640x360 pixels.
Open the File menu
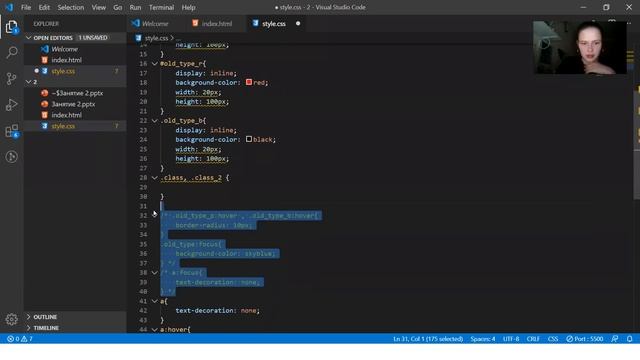[26, 7]
